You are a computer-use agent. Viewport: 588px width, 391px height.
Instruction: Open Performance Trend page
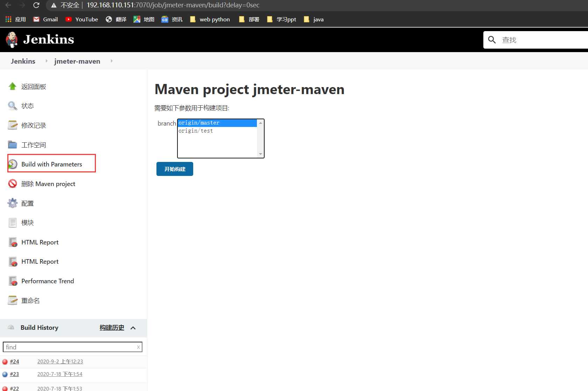[48, 281]
